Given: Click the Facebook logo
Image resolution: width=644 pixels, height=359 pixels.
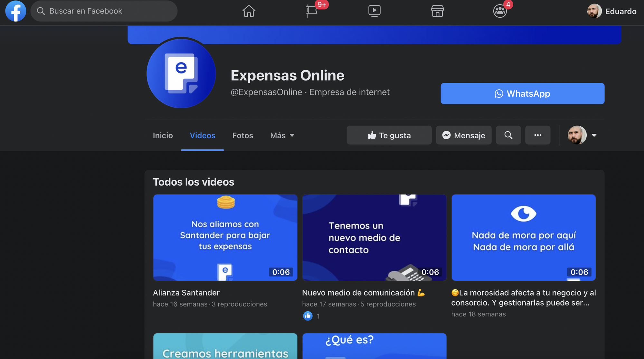Looking at the screenshot, I should [x=15, y=11].
